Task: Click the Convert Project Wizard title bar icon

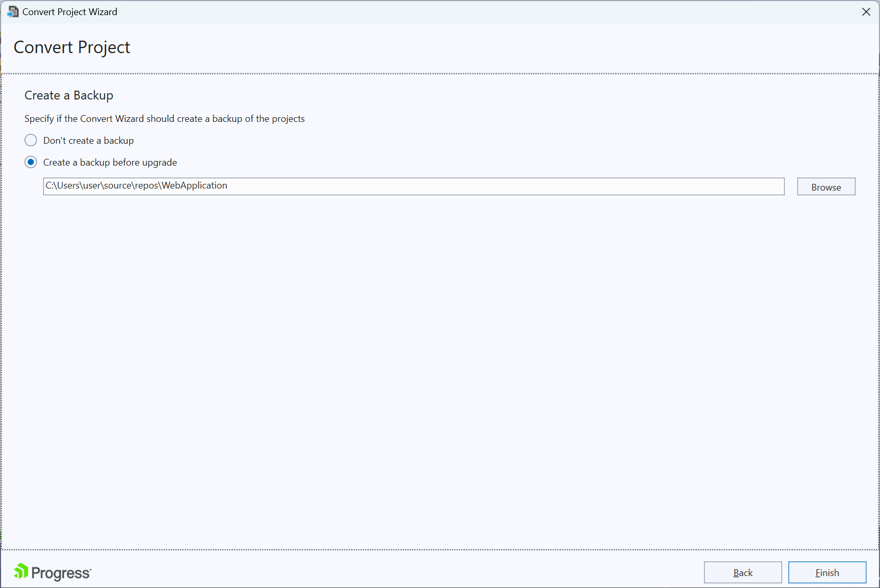Action: coord(12,11)
